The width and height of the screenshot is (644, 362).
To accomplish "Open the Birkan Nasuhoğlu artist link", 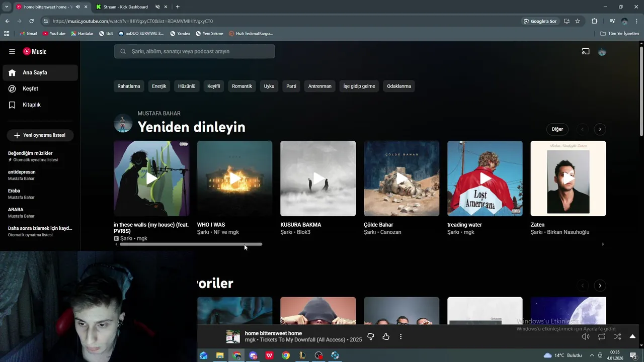I will click(568, 232).
